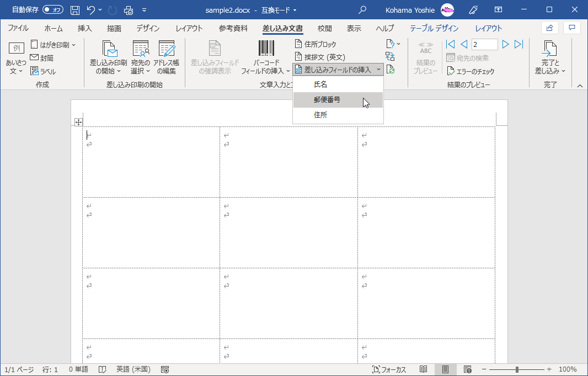Screen dimensions: 588x376
Task: Go to the last record
Action: point(518,44)
